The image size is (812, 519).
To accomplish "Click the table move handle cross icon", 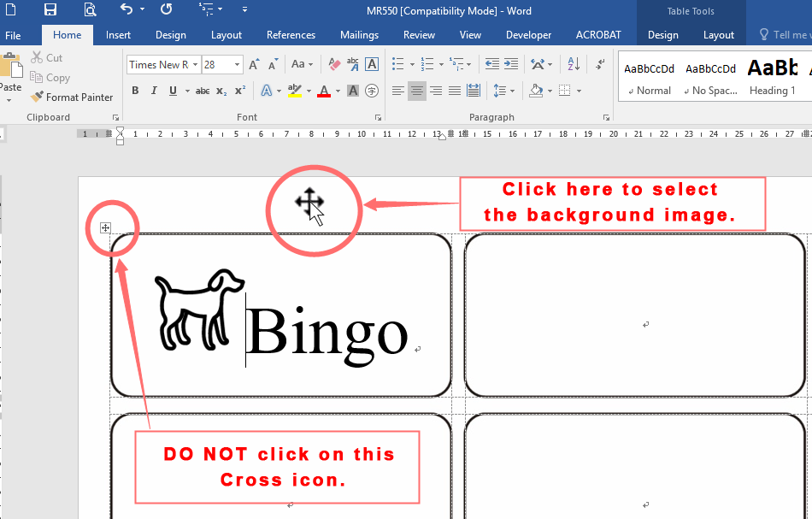I will 105,228.
